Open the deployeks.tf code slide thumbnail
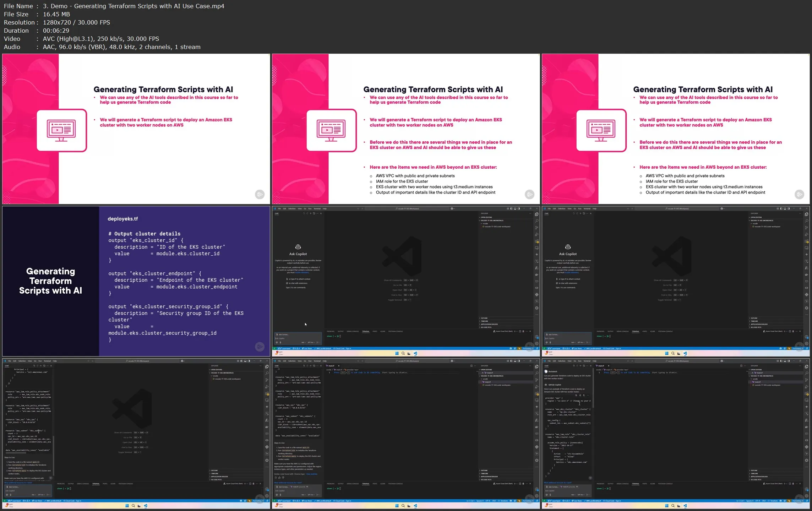Viewport: 812px width, 511px height. click(x=136, y=281)
